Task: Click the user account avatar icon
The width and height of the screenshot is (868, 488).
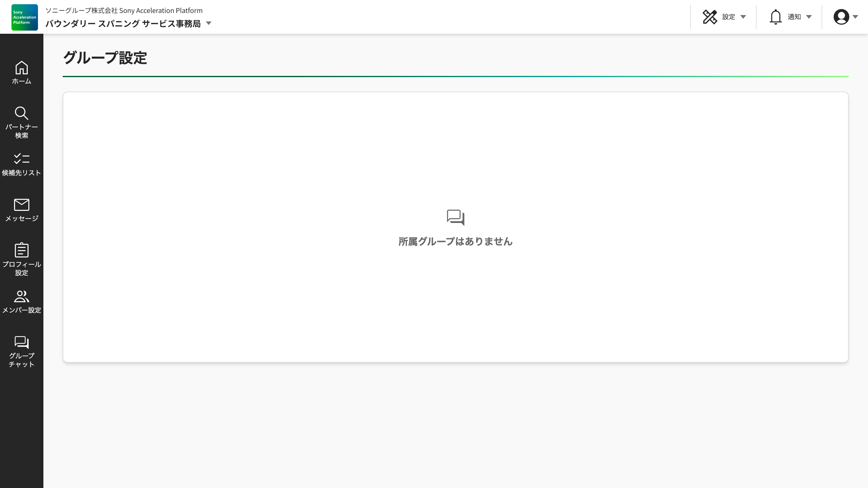Action: coord(841,17)
